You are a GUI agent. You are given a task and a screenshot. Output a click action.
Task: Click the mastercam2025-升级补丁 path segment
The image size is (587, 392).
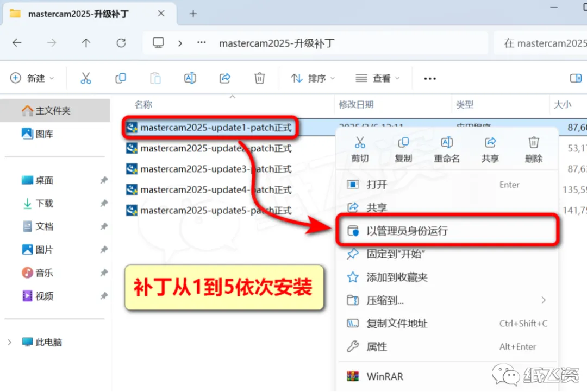tap(277, 43)
